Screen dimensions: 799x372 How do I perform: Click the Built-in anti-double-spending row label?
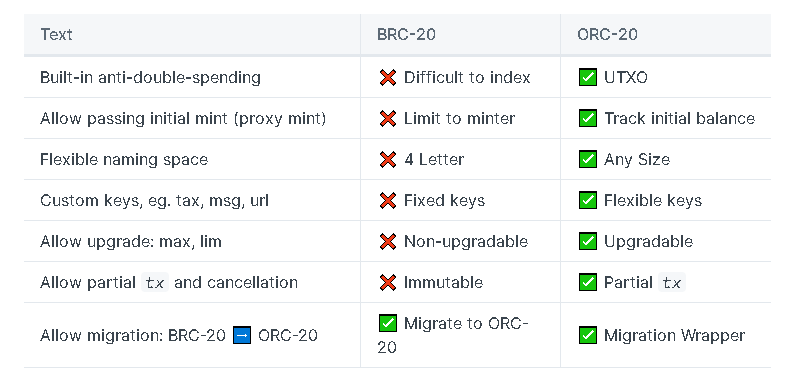point(150,77)
